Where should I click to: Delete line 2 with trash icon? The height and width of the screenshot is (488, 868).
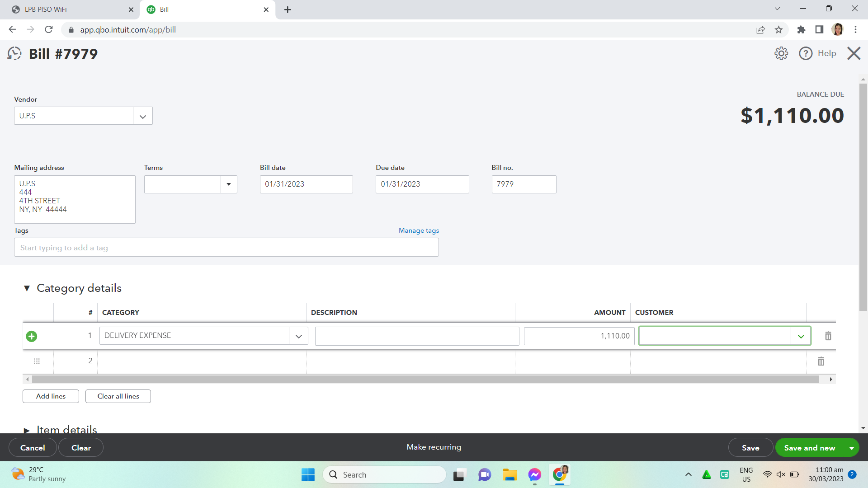[x=821, y=361]
